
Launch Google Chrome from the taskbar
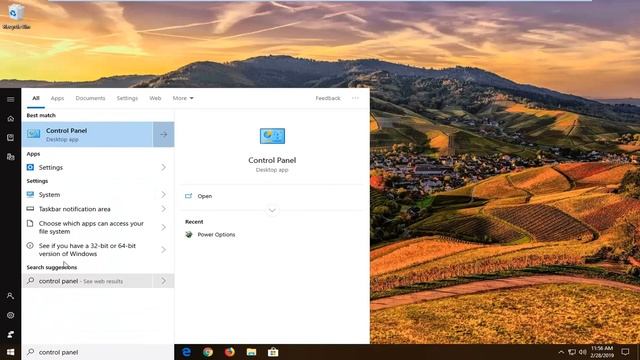(x=208, y=352)
